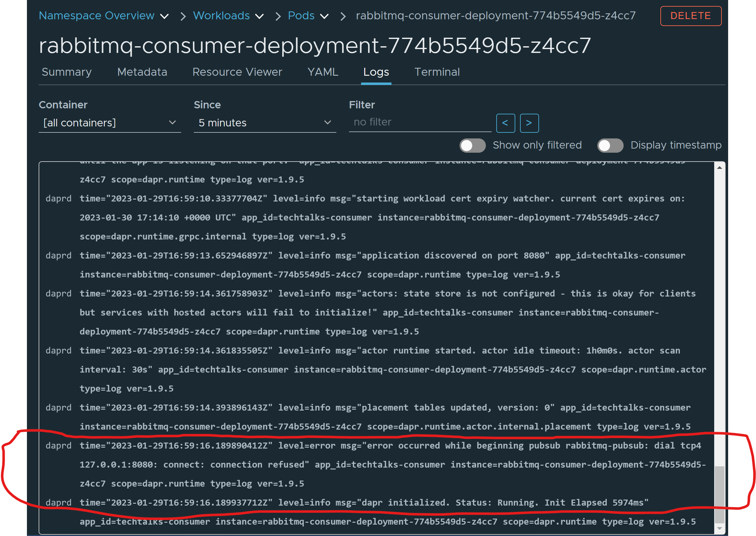
Task: Select the currently active Logs tab
Action: pos(376,72)
